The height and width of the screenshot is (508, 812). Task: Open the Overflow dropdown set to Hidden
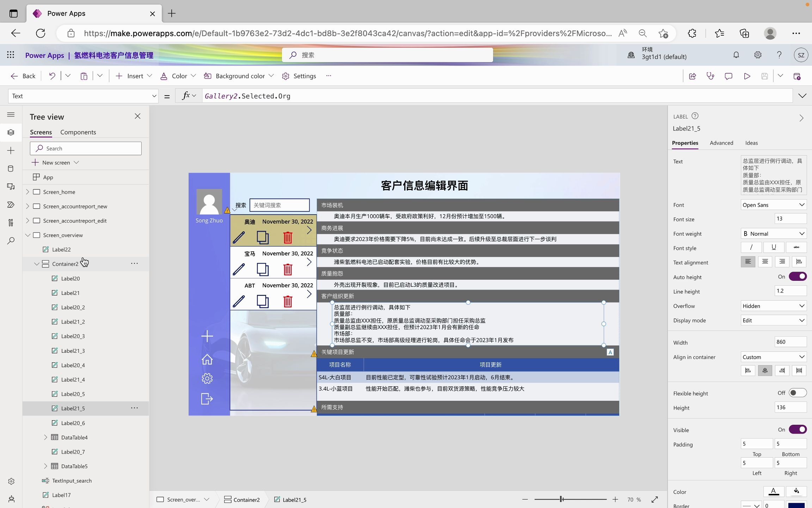[x=773, y=306]
